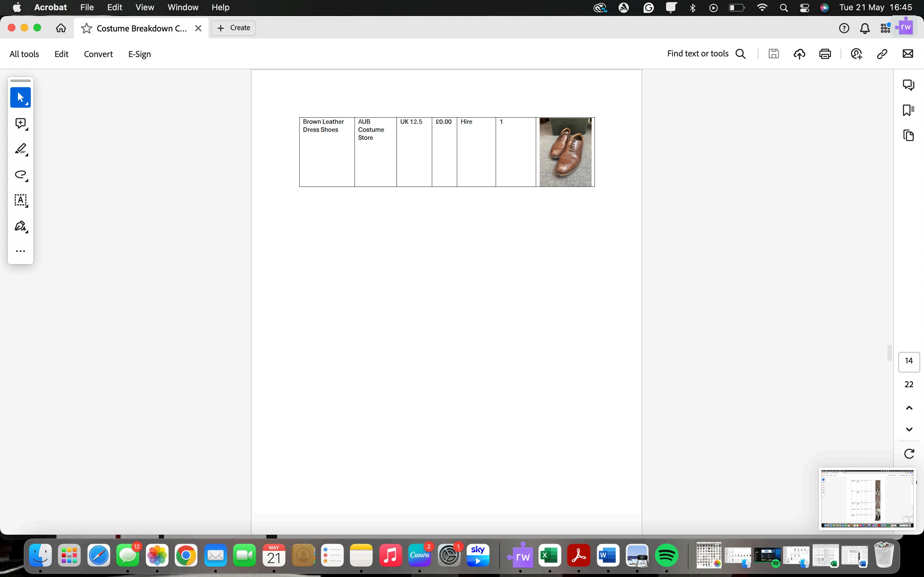Go to next page with down chevron
This screenshot has height=577, width=924.
[x=909, y=429]
